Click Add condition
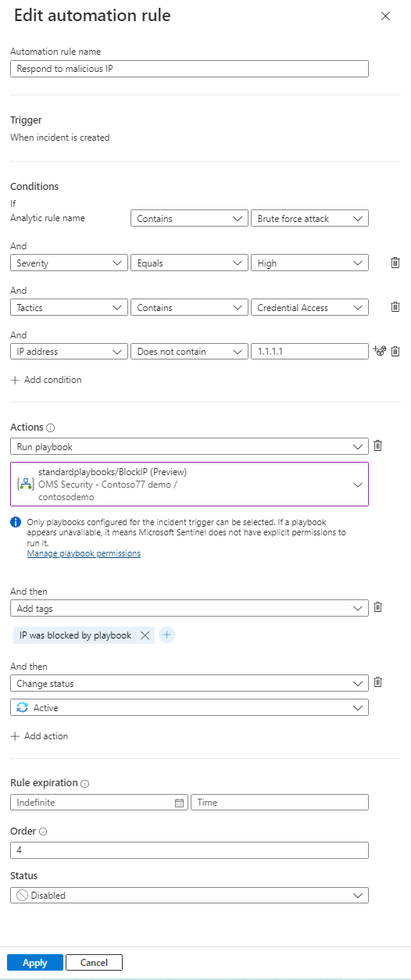 [46, 380]
